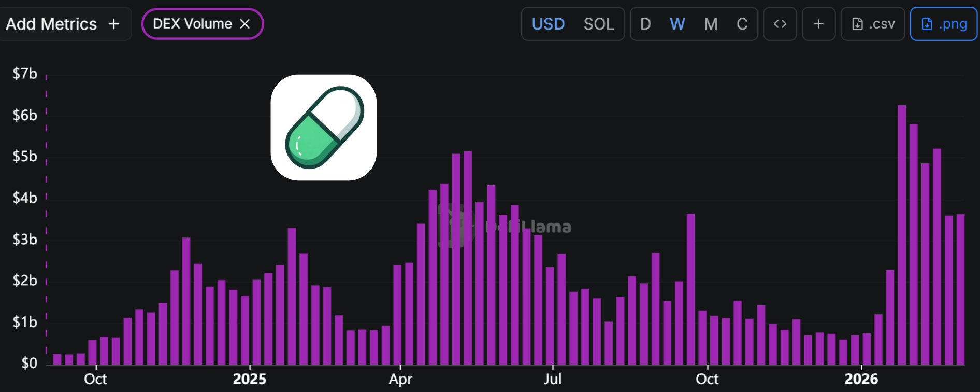The image size is (980, 392).
Task: Select monthly interval M
Action: [x=711, y=24]
